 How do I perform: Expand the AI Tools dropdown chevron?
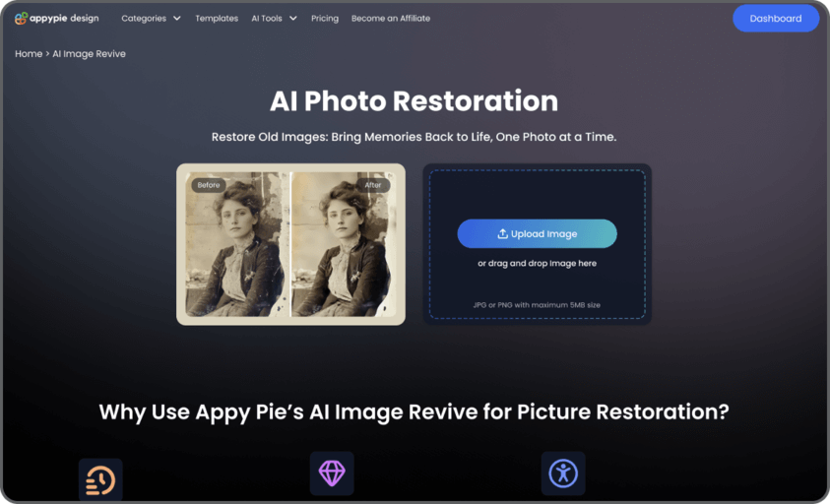[292, 18]
